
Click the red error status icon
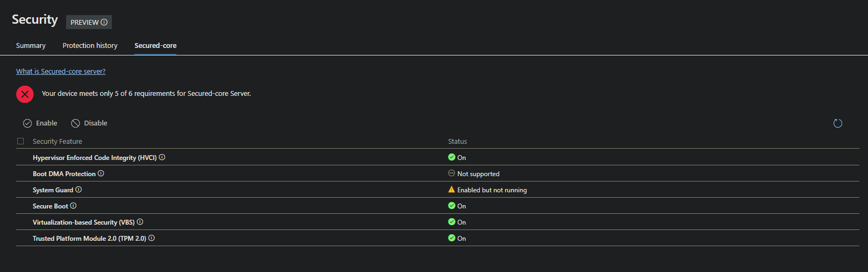[x=25, y=94]
